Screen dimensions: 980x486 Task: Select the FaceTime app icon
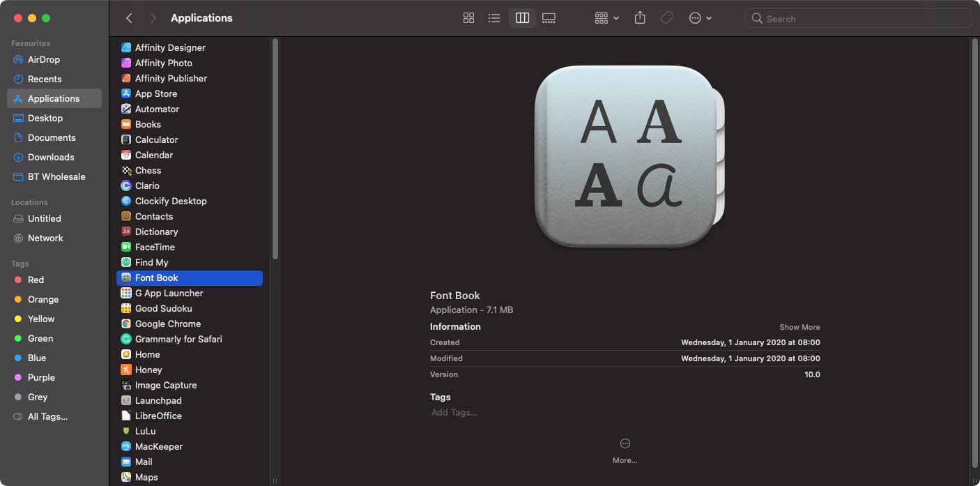[x=126, y=247]
